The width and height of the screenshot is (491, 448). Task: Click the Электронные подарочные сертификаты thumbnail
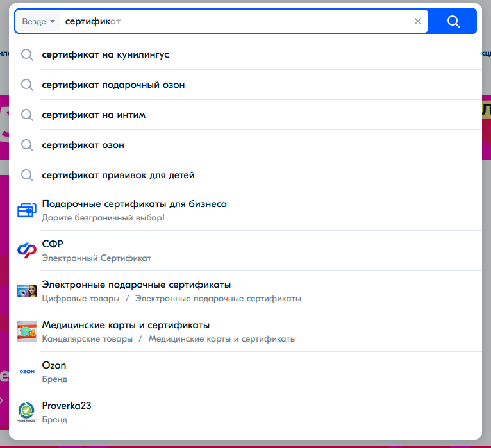point(27,291)
